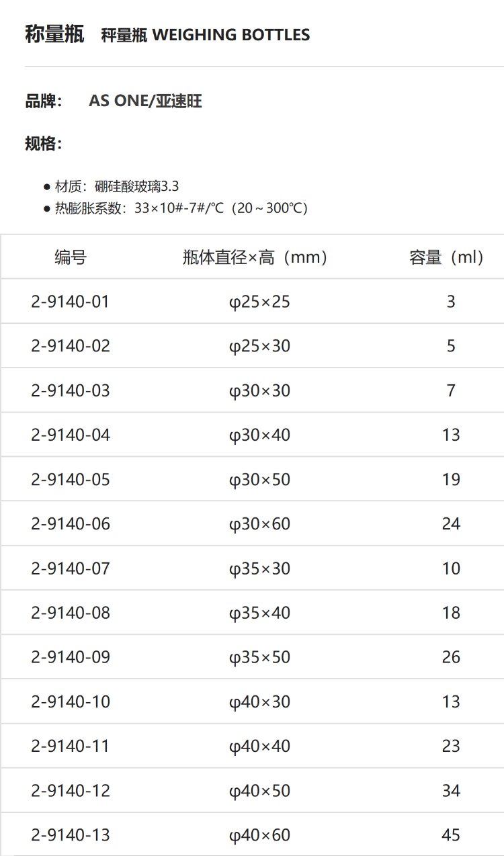Click the 容量 (ml) column header
Screen dimensions: 504x856
click(x=447, y=257)
